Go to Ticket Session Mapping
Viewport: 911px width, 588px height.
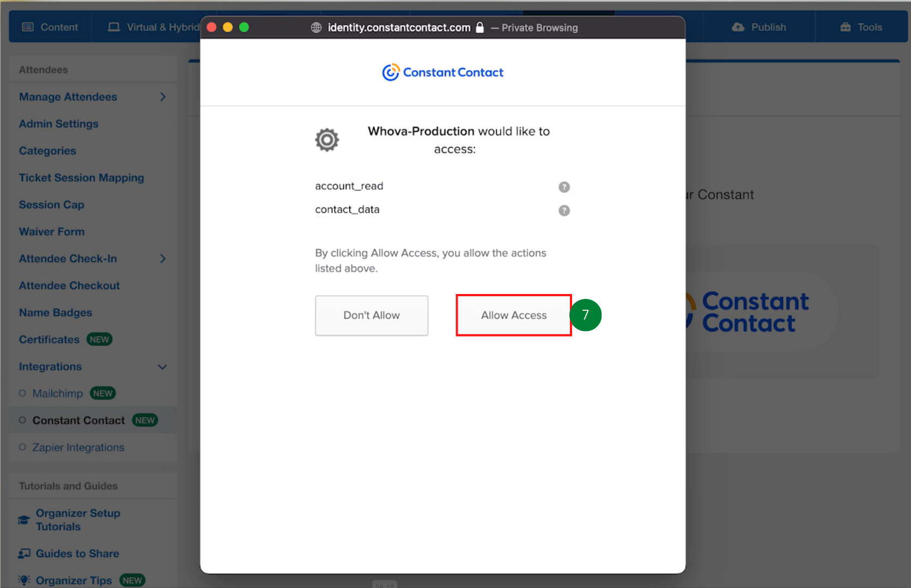(x=82, y=177)
